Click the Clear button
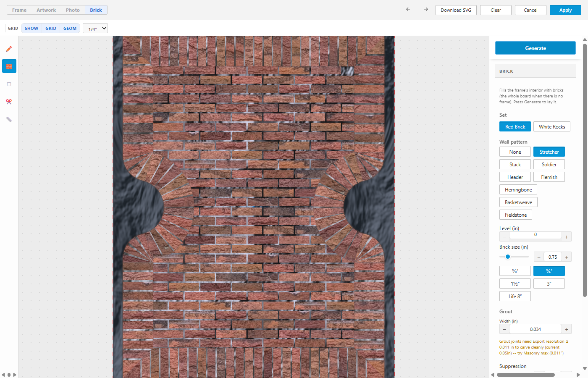 coord(496,10)
